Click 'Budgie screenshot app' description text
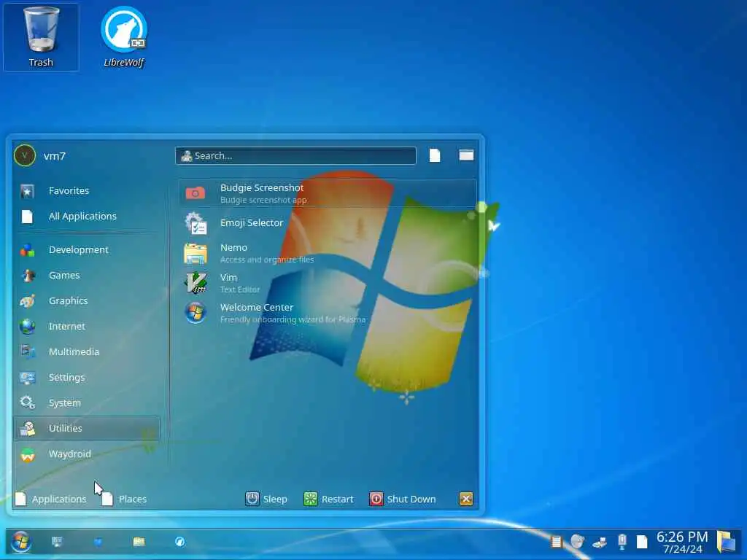 point(263,200)
